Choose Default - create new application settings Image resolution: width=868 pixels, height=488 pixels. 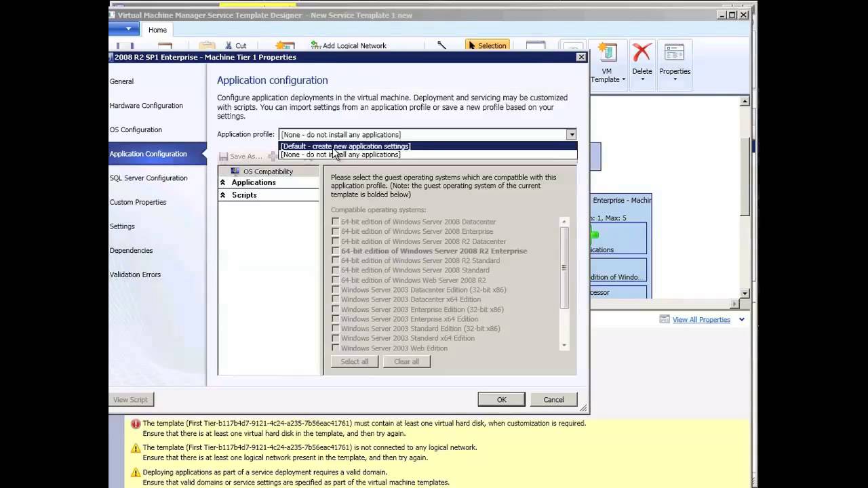428,146
